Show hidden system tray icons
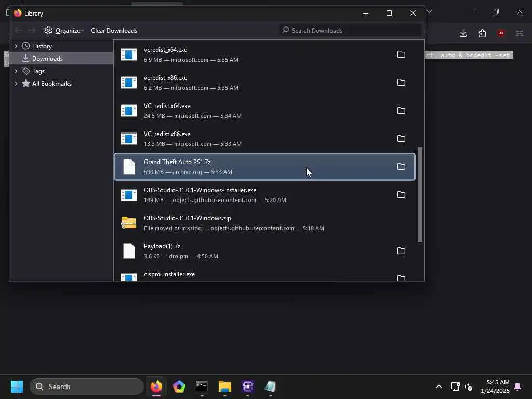The height and width of the screenshot is (399, 532). (438, 387)
